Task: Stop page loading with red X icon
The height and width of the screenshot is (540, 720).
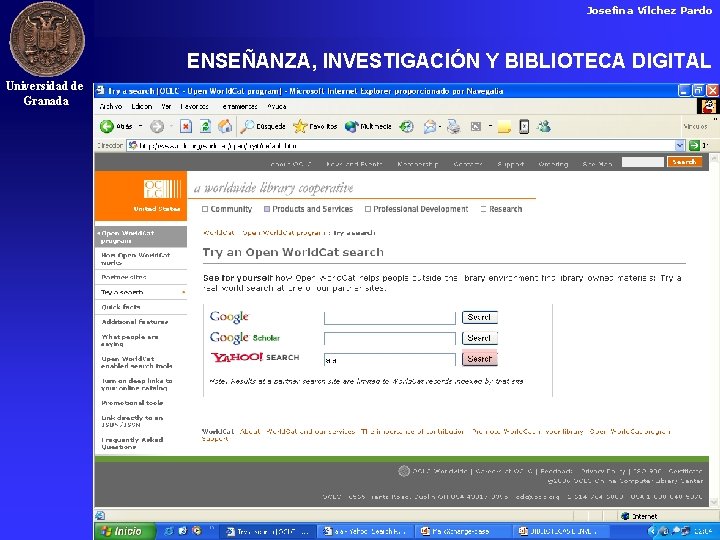Action: pyautogui.click(x=186, y=126)
